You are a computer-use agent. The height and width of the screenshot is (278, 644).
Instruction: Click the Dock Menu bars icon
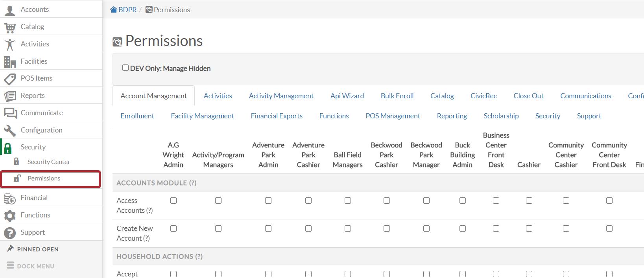click(x=11, y=265)
